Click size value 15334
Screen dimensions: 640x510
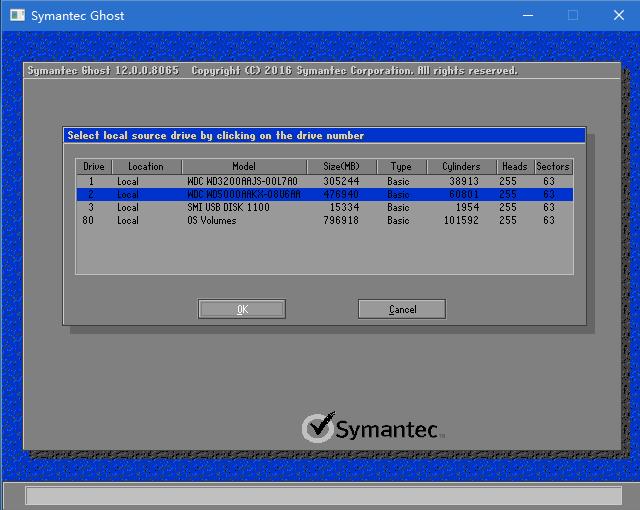point(344,207)
